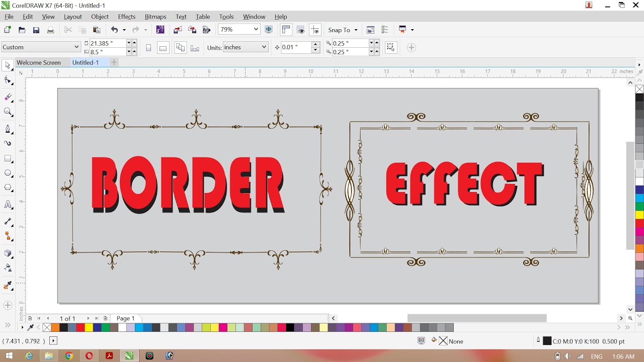644x362 pixels.
Task: Toggle the Show Rulers button
Action: (286, 30)
